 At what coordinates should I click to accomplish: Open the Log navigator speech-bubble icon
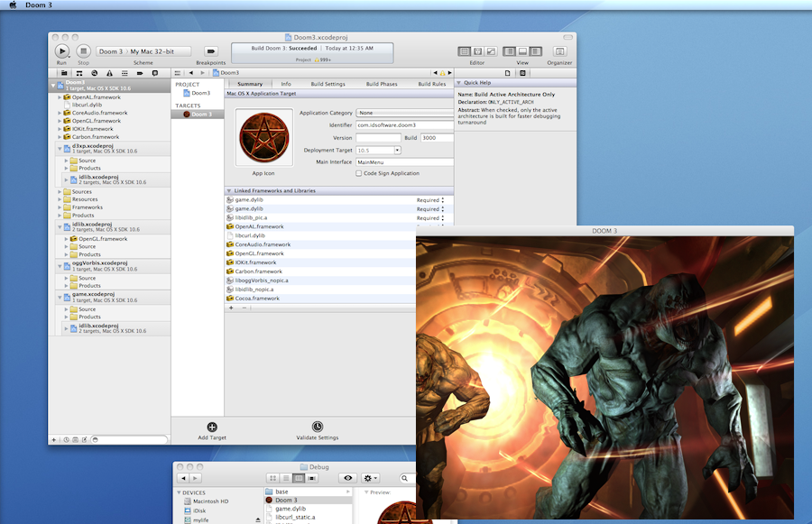(x=154, y=73)
